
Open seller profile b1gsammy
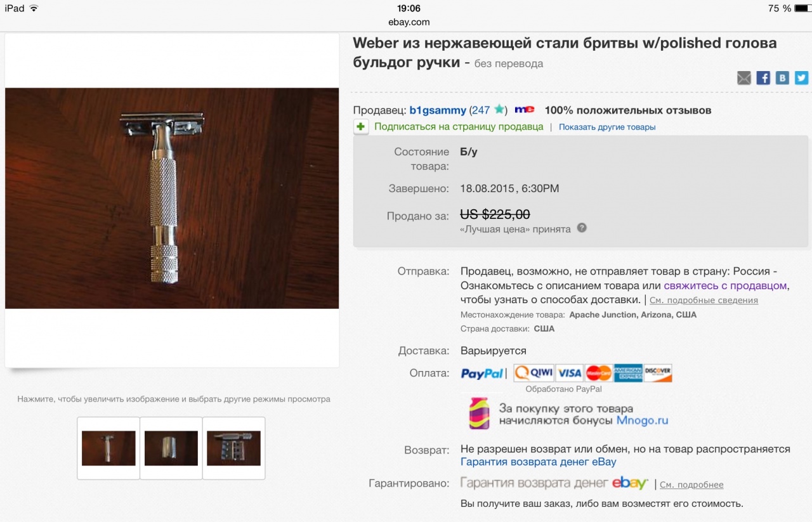438,110
